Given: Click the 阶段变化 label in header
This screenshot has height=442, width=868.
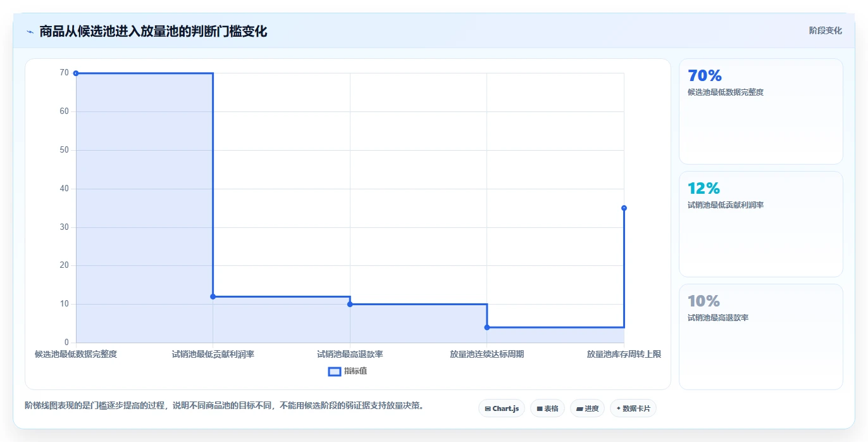Looking at the screenshot, I should (x=826, y=30).
